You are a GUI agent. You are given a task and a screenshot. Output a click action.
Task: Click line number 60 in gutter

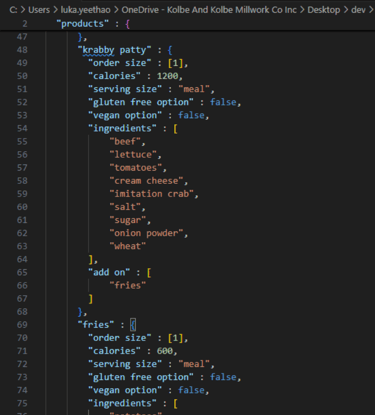(22, 207)
